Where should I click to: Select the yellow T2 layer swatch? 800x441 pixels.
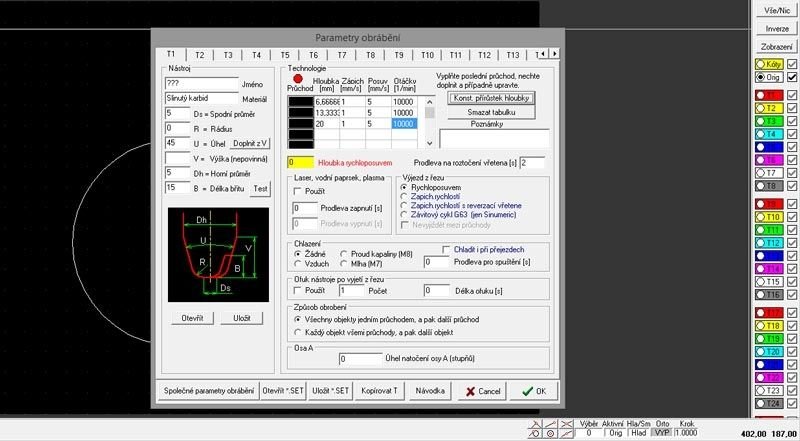(x=769, y=107)
